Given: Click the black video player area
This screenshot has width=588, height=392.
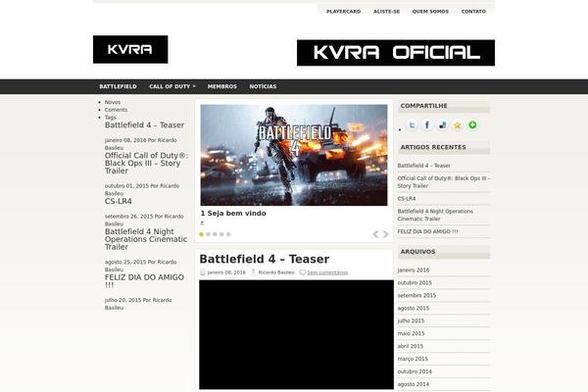Looking at the screenshot, I should pyautogui.click(x=296, y=334).
